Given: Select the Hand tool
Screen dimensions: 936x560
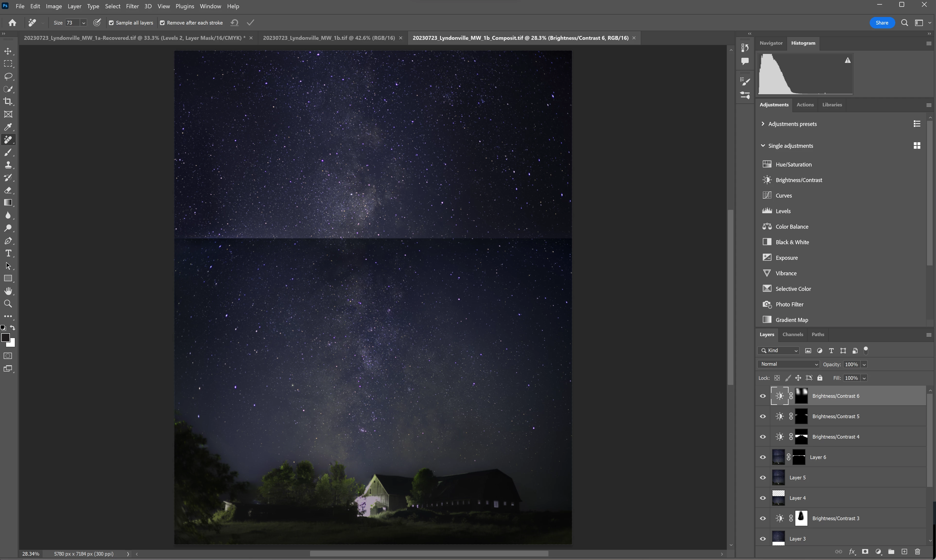Looking at the screenshot, I should 8,291.
